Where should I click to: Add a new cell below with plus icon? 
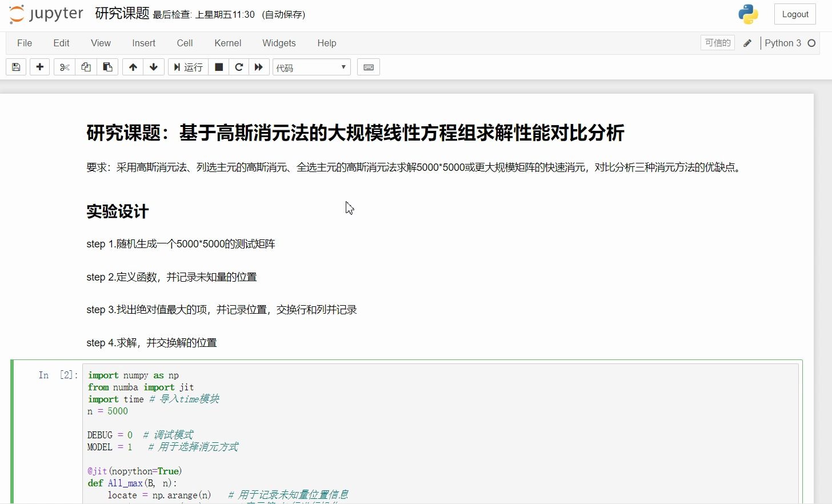tap(39, 67)
